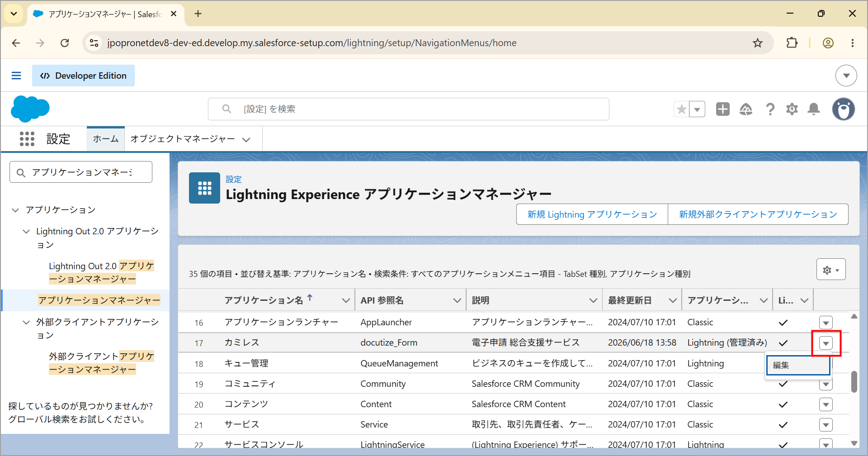Open the 説明 column menu chevron

593,300
